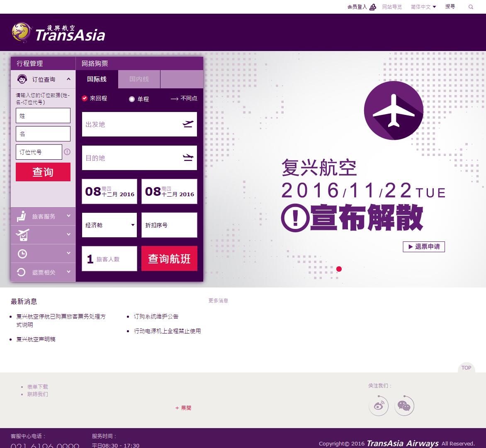
Task: Click the member login person icon
Action: pos(373,7)
